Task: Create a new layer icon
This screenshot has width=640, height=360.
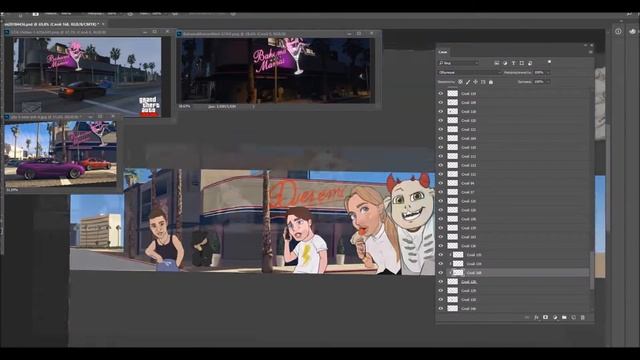Action: click(573, 317)
